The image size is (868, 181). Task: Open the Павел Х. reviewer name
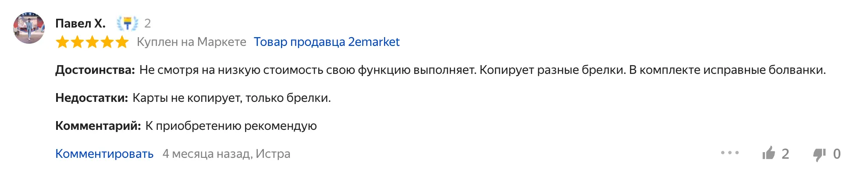80,24
